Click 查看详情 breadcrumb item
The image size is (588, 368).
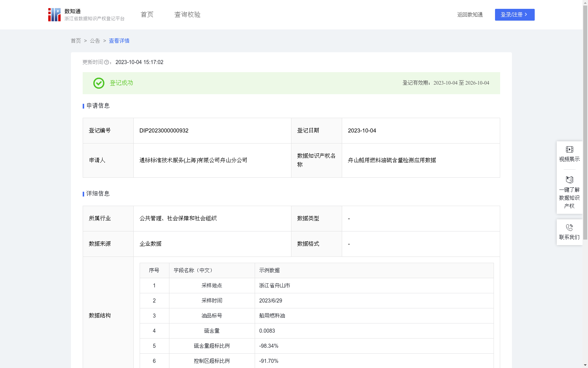(x=119, y=41)
